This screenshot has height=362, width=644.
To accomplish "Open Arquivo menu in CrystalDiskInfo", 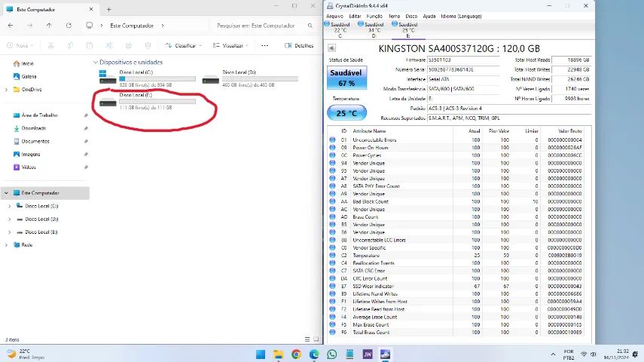I will tap(334, 16).
